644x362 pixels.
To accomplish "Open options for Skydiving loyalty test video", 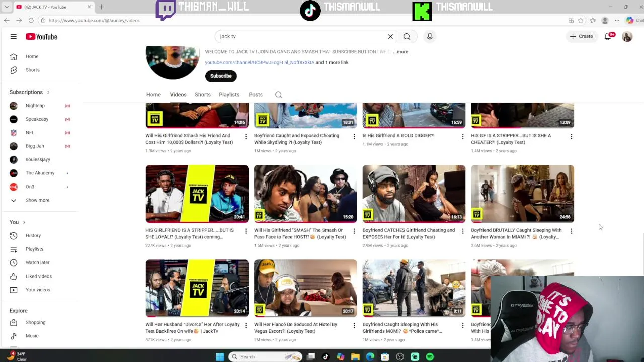I will [x=354, y=136].
